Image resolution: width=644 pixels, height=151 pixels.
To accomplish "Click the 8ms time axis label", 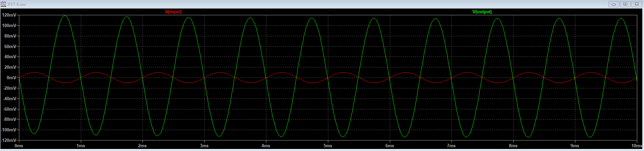I will [513, 146].
